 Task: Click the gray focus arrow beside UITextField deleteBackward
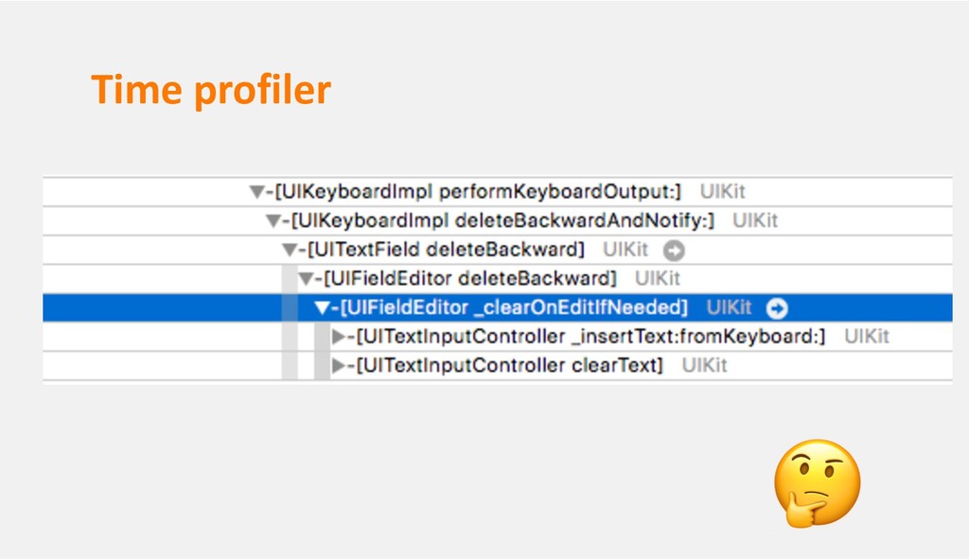click(674, 251)
